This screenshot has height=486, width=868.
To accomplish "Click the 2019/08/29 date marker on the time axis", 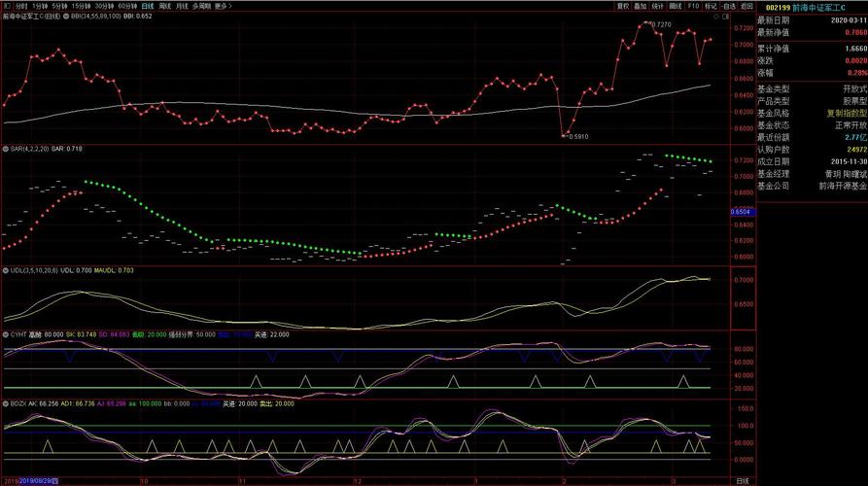I will [32, 481].
